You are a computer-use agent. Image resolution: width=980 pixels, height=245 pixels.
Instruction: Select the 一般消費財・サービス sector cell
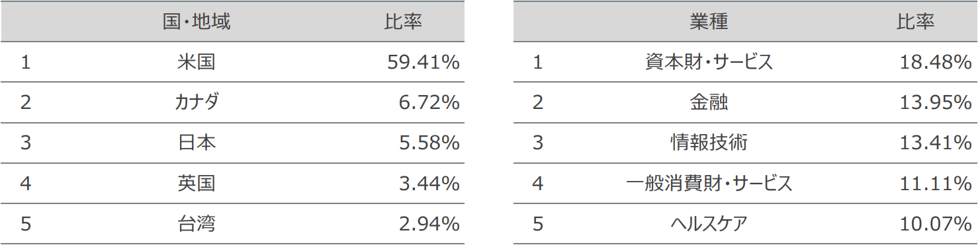point(709,183)
